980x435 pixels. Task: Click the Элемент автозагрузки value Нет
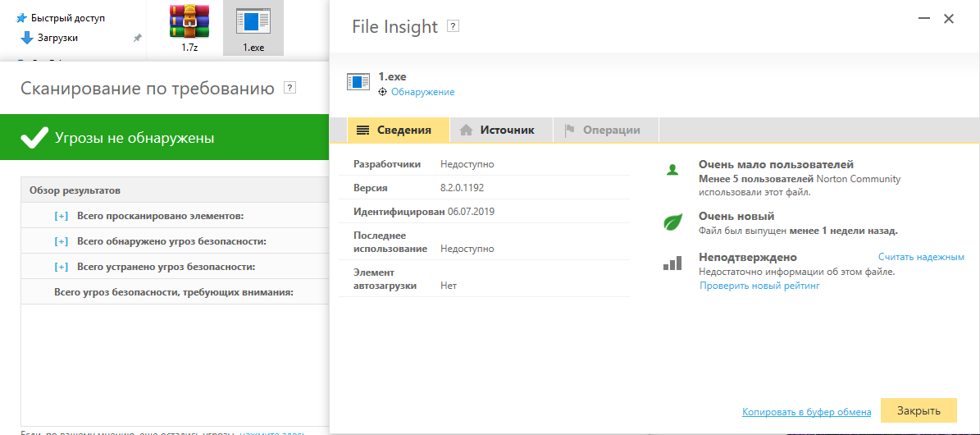click(448, 286)
